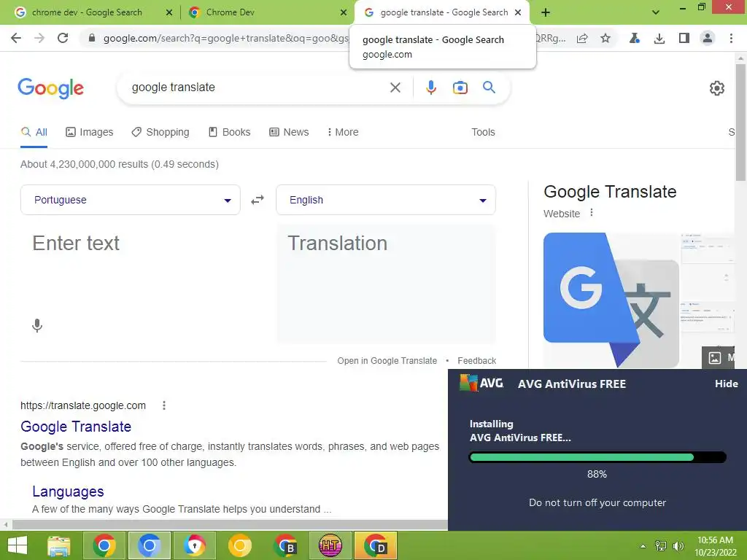Open the tab search chevron
Image resolution: width=747 pixels, height=560 pixels.
pyautogui.click(x=656, y=12)
